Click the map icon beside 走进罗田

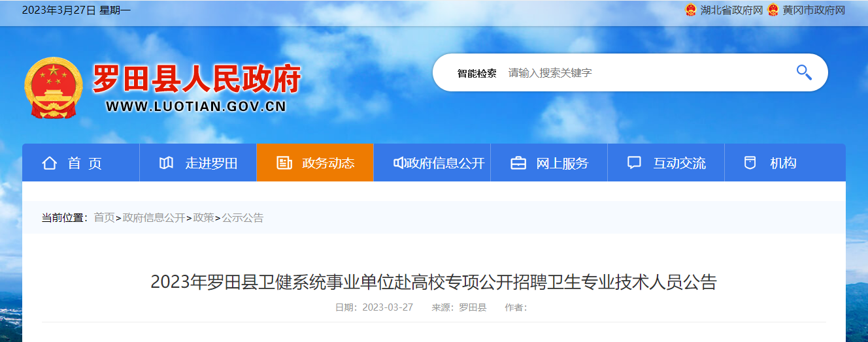coord(166,163)
